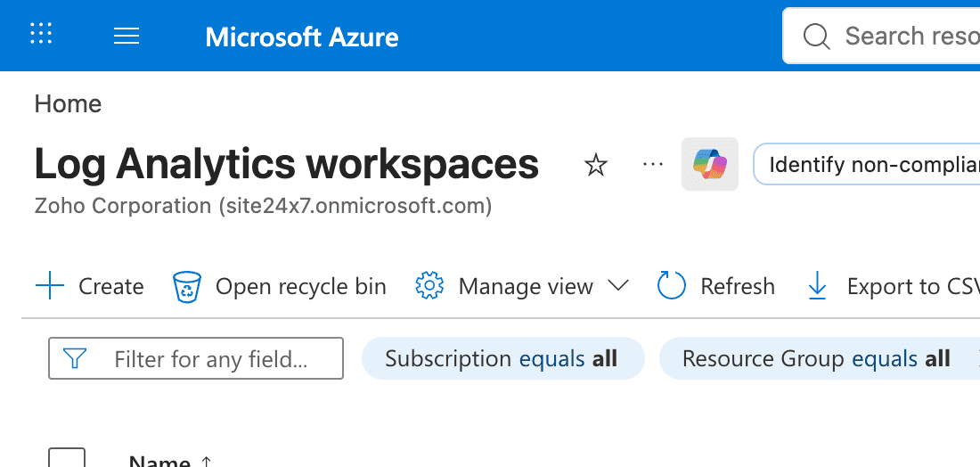Click the Refresh button
980x467 pixels.
pos(716,286)
